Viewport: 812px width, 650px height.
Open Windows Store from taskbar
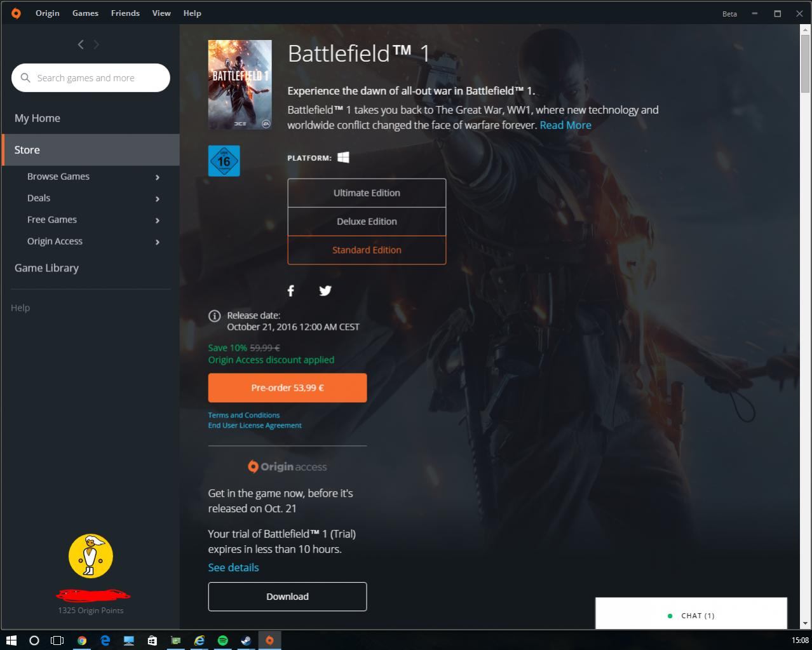coord(152,640)
